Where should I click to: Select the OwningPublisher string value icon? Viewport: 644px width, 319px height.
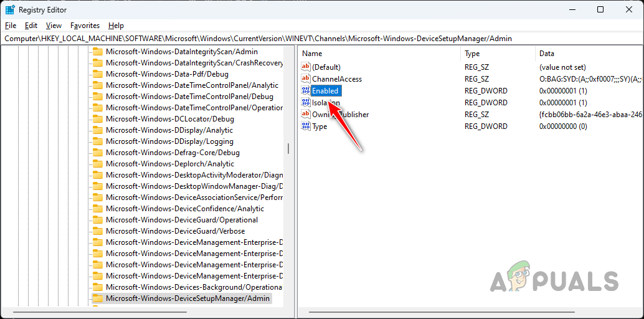[306, 114]
